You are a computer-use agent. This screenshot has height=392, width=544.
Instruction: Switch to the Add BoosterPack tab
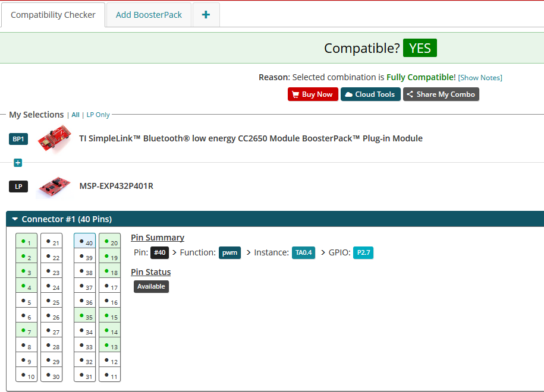coord(149,15)
